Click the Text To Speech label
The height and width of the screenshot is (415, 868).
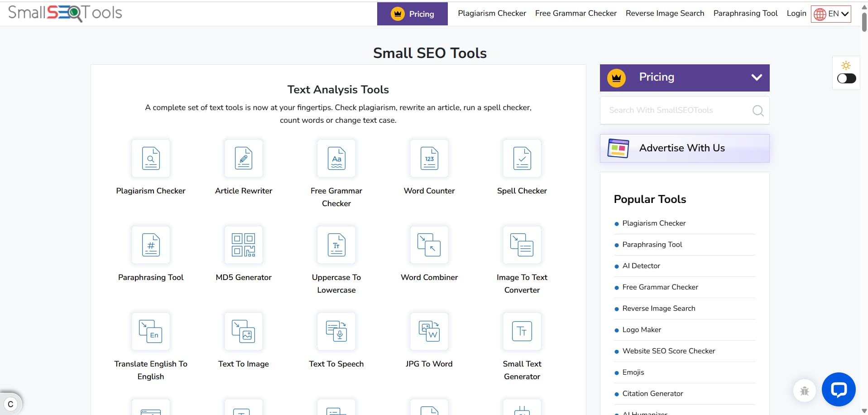point(336,364)
